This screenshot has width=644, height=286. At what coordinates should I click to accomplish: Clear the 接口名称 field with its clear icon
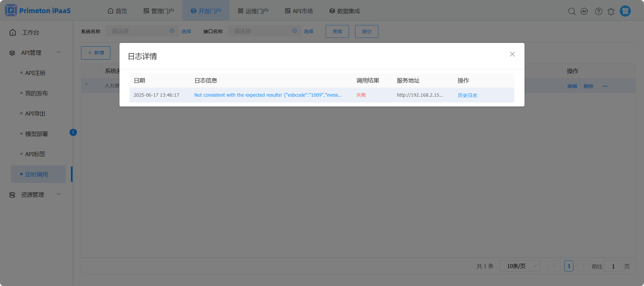(x=295, y=31)
